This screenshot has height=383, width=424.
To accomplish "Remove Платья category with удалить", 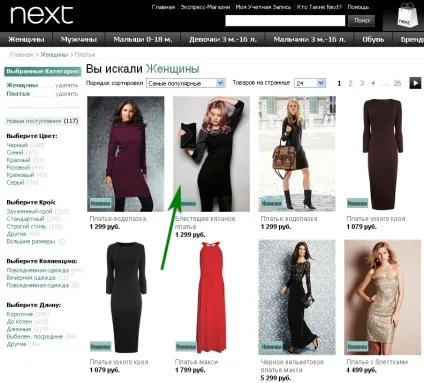I will click(67, 94).
